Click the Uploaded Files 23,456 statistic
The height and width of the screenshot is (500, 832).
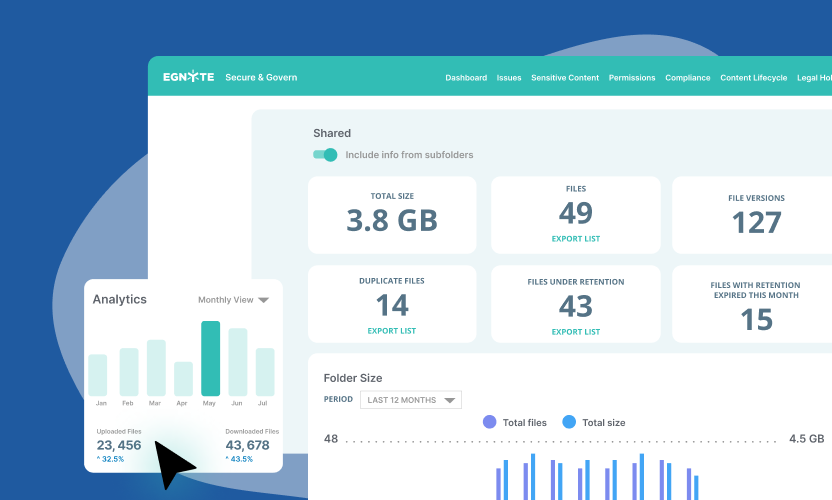click(x=119, y=445)
